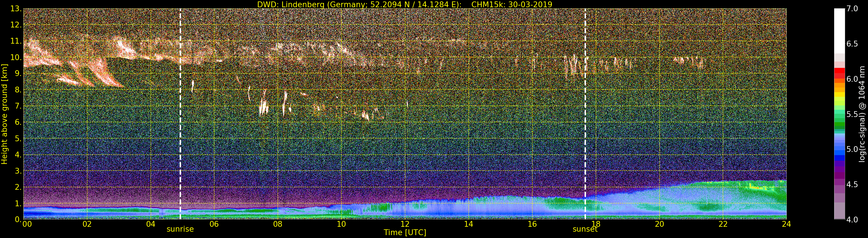The height and width of the screenshot is (238, 868).
Task: Select the white dashed sunrise marker line
Action: [x=180, y=114]
